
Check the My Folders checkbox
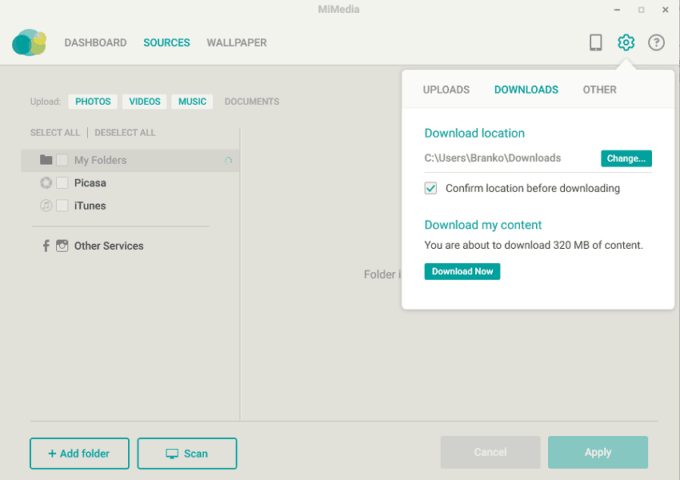pos(62,160)
